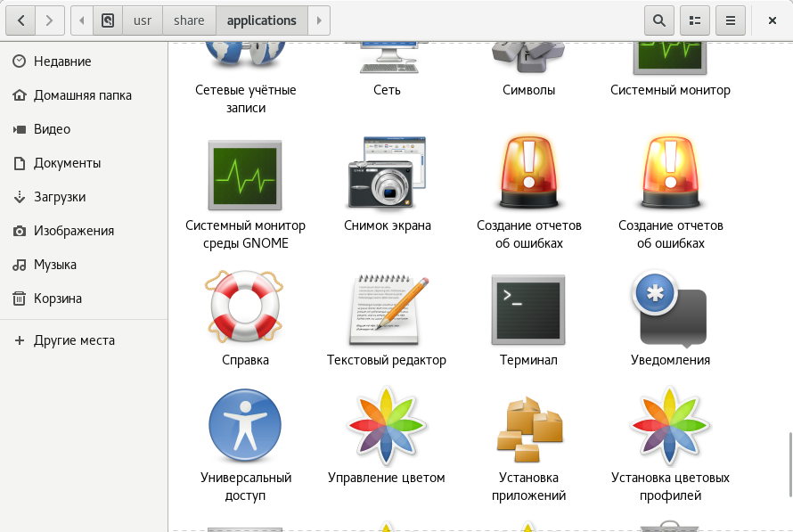
Task: Select the right Создание отчетов об ошибках icon
Action: click(x=671, y=173)
